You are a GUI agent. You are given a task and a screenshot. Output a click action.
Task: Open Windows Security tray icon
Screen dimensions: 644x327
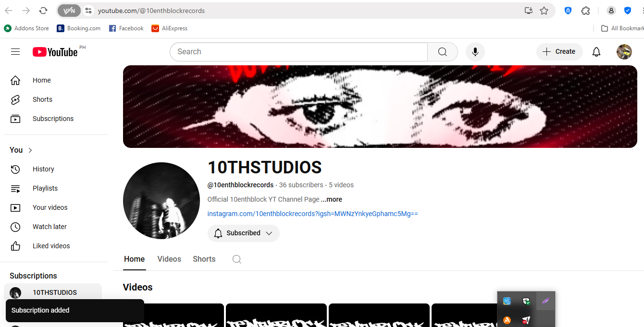(526, 301)
